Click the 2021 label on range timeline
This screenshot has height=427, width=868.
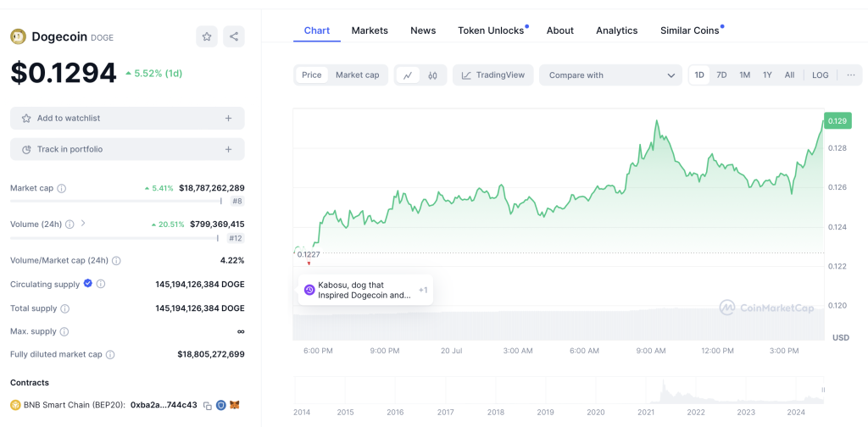pos(645,412)
